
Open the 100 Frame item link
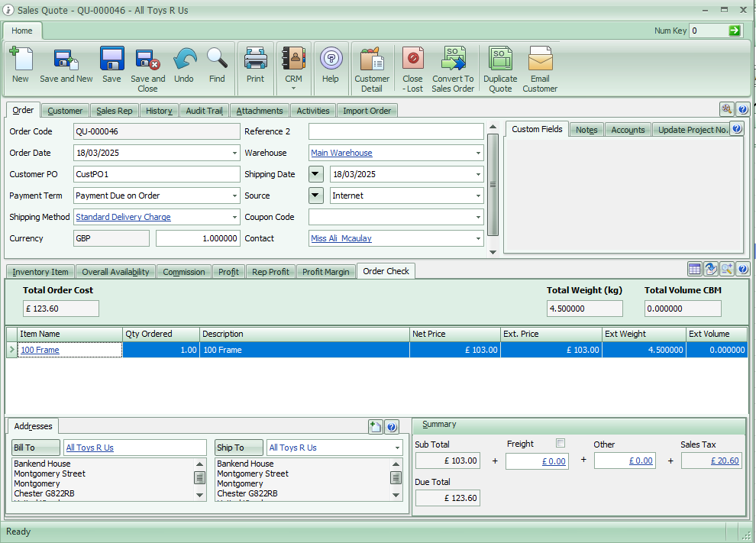pos(40,350)
